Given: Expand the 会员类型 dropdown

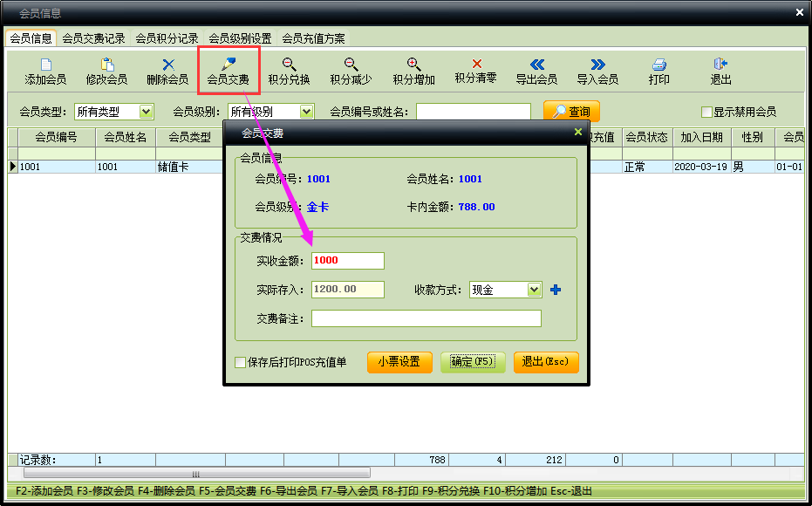Looking at the screenshot, I should point(146,112).
